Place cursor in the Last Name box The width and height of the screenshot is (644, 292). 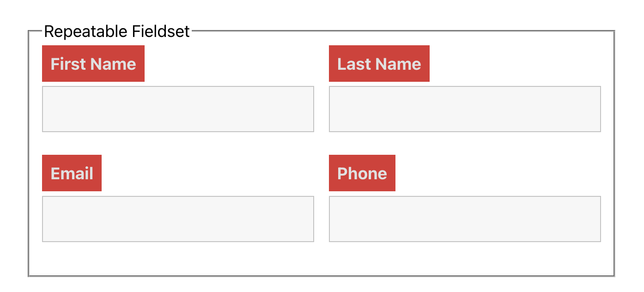coord(465,109)
